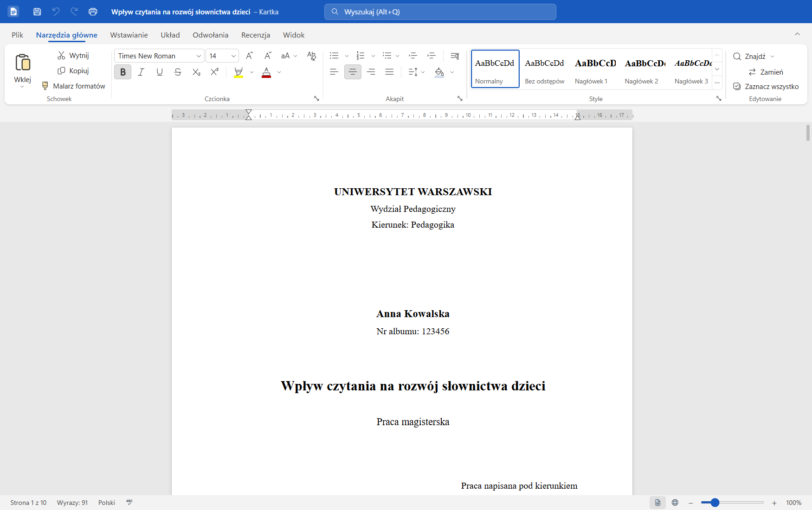Justify paragraph text
Viewport: 812px width, 510px height.
[389, 72]
